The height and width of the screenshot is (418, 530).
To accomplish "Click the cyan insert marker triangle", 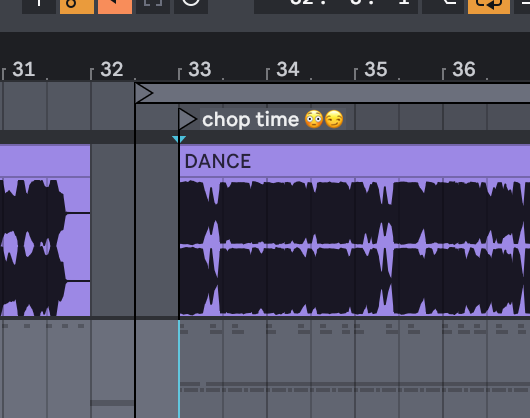I will (179, 139).
